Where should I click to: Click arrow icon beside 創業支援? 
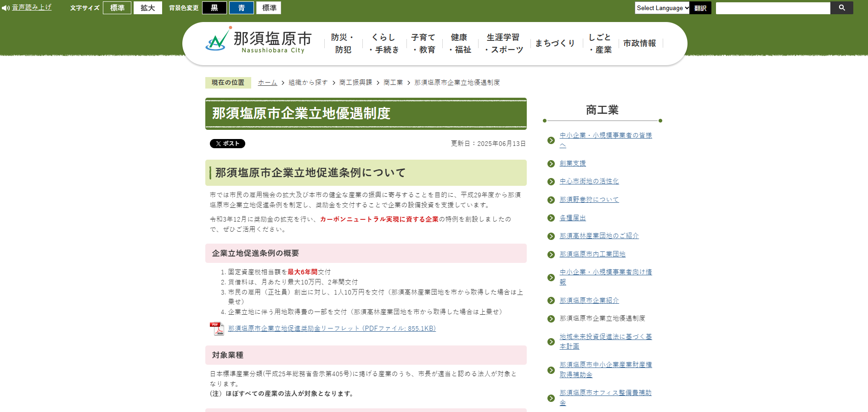[551, 164]
